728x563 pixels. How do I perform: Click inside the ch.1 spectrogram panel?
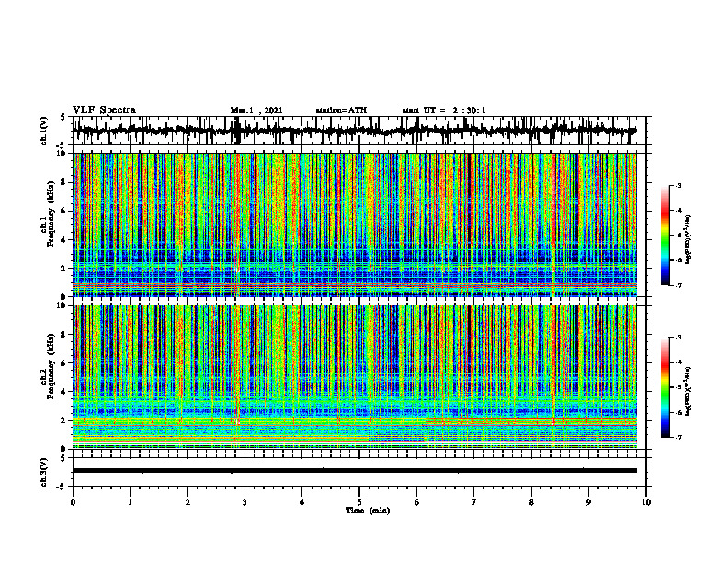[354, 224]
